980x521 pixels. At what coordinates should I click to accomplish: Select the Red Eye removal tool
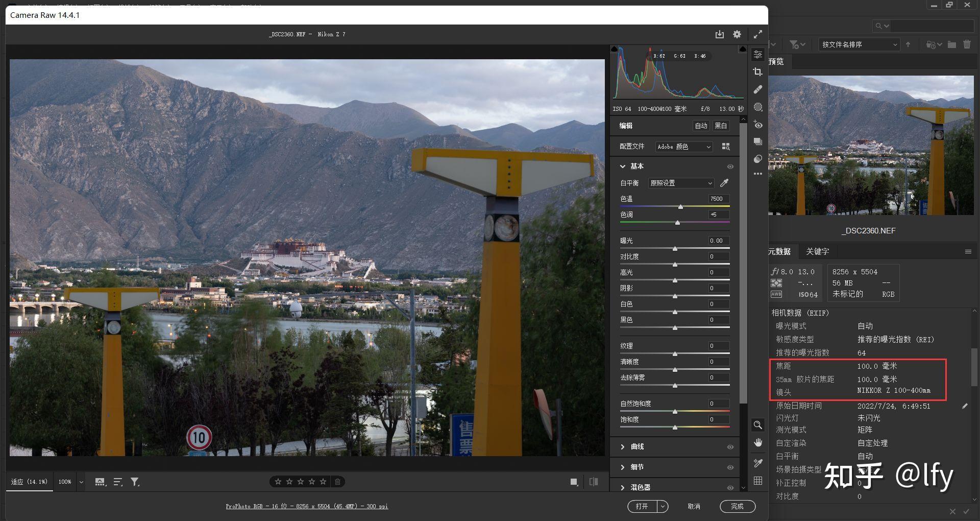coord(758,125)
